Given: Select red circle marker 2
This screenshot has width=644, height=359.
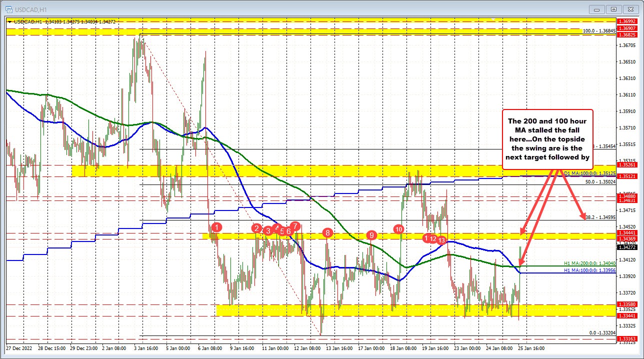Looking at the screenshot, I should 256,228.
